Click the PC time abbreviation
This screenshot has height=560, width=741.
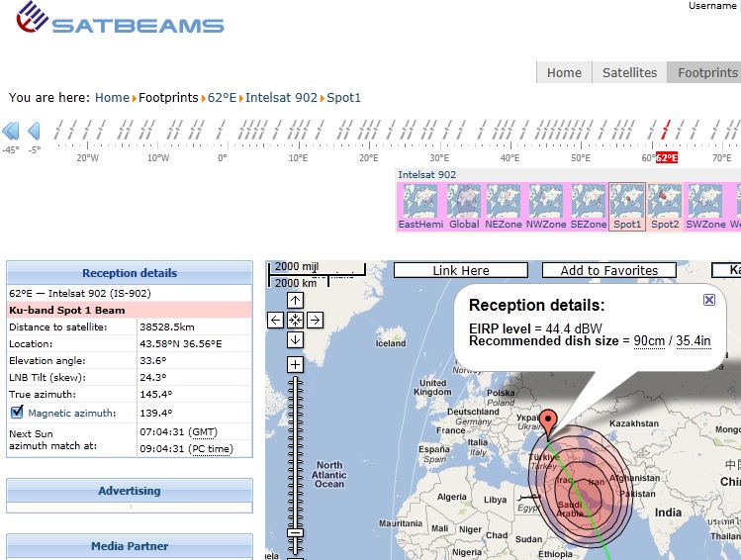pos(211,449)
